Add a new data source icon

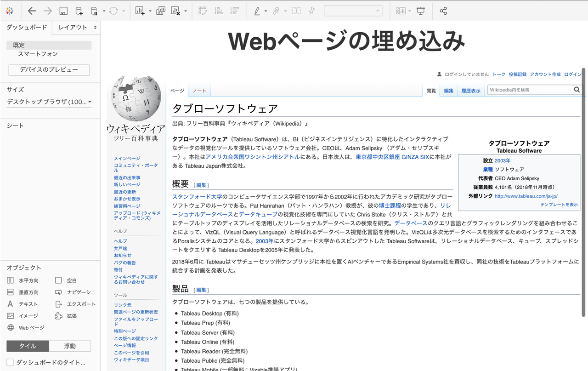coord(79,11)
